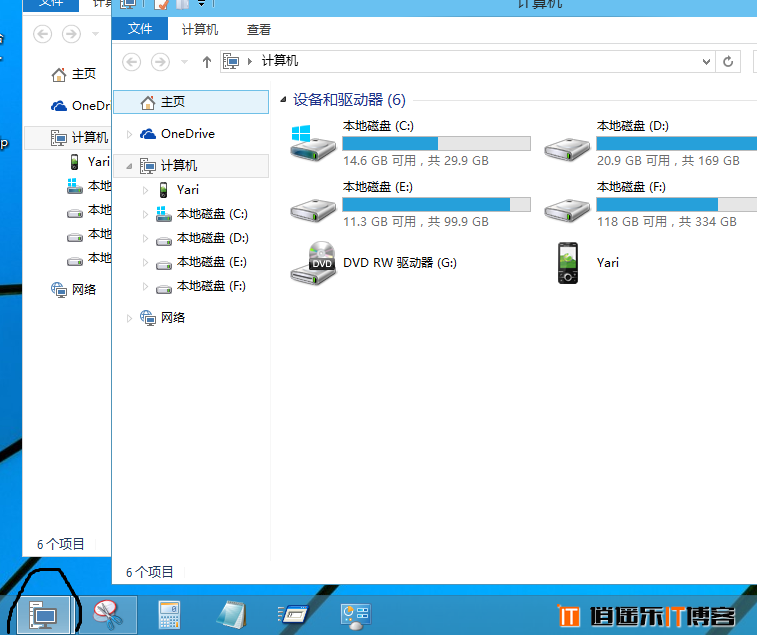Select the D: drive icon
This screenshot has height=635, width=757.
pos(567,149)
